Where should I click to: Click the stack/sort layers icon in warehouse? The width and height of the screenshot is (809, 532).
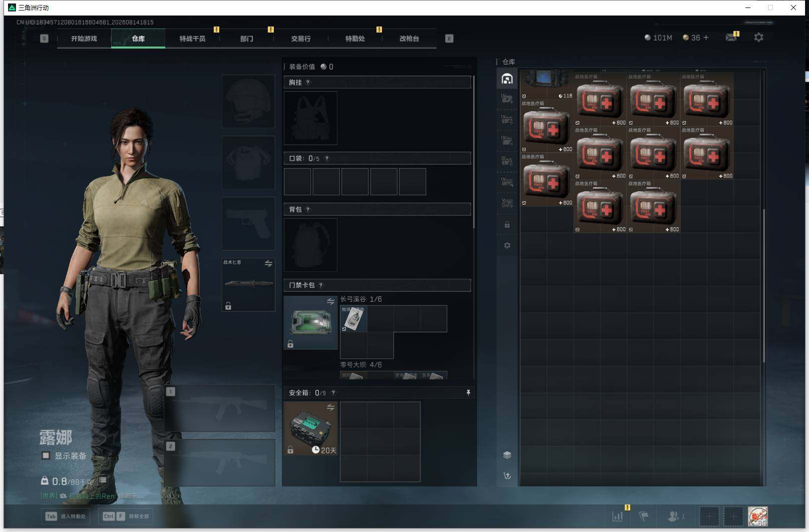(507, 455)
